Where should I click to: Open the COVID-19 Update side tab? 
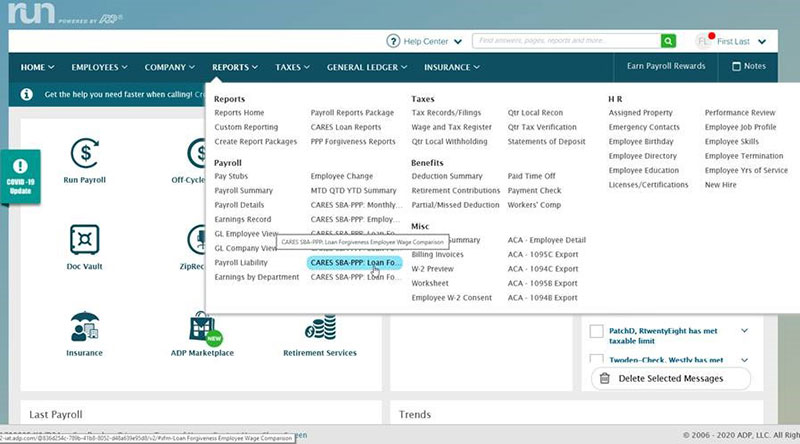coord(20,177)
